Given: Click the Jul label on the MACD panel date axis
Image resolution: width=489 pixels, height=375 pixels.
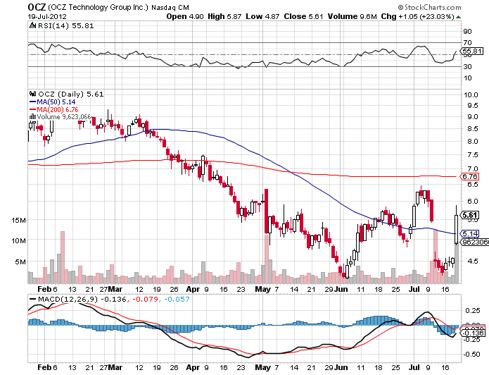Looking at the screenshot, I should coord(414,367).
